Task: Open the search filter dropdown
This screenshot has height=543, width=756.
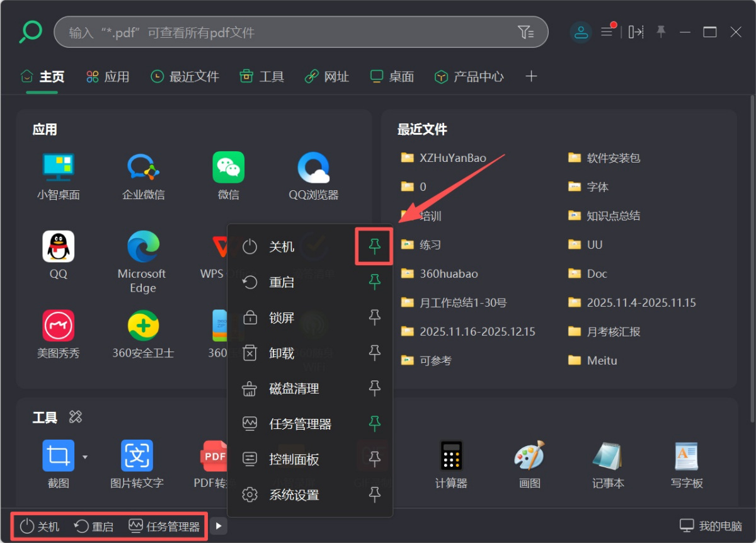Action: point(527,31)
